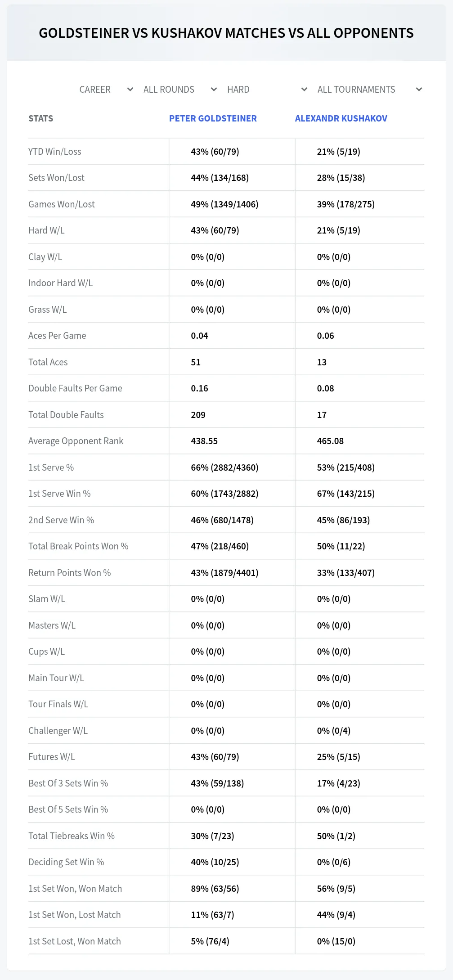Click Kushakov's Total Aces value

322,362
